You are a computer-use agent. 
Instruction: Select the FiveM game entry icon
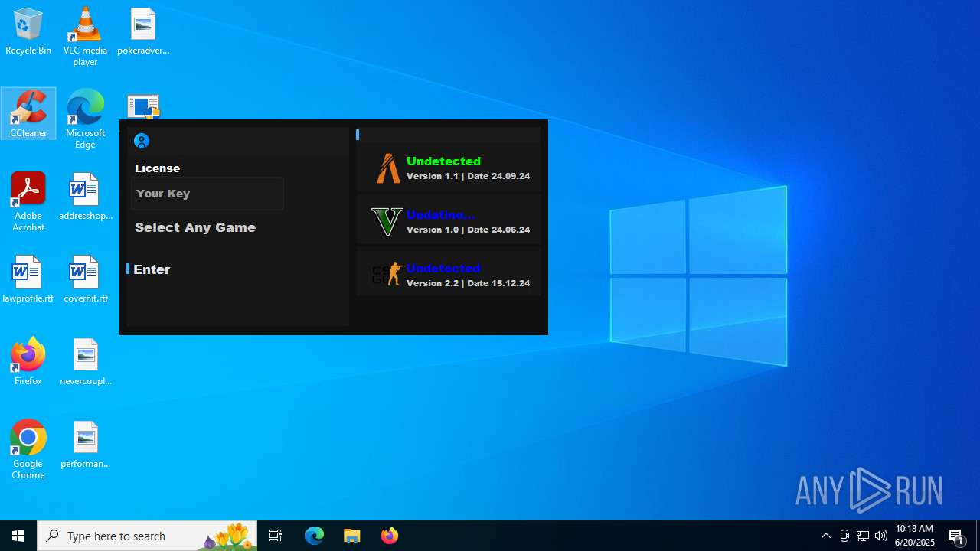[x=387, y=168]
